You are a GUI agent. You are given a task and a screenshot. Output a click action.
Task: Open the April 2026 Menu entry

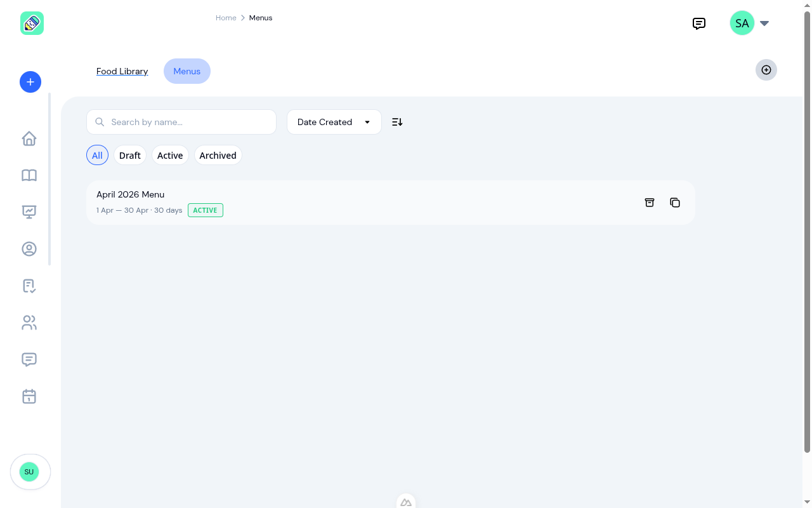(391, 203)
